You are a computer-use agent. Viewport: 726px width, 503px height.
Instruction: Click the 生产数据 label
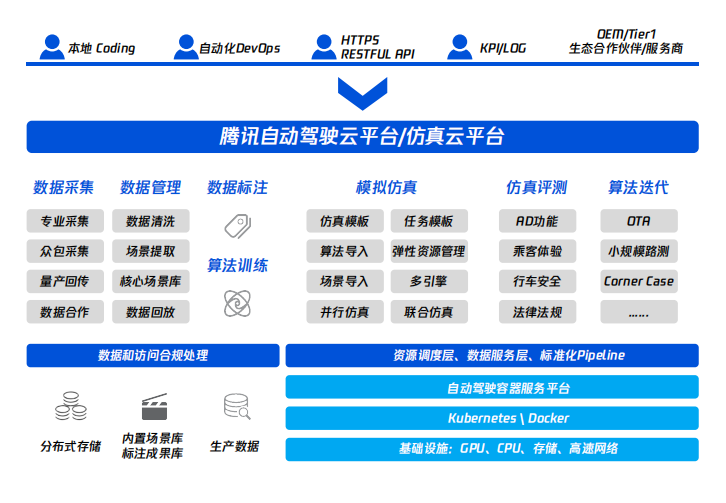click(235, 446)
